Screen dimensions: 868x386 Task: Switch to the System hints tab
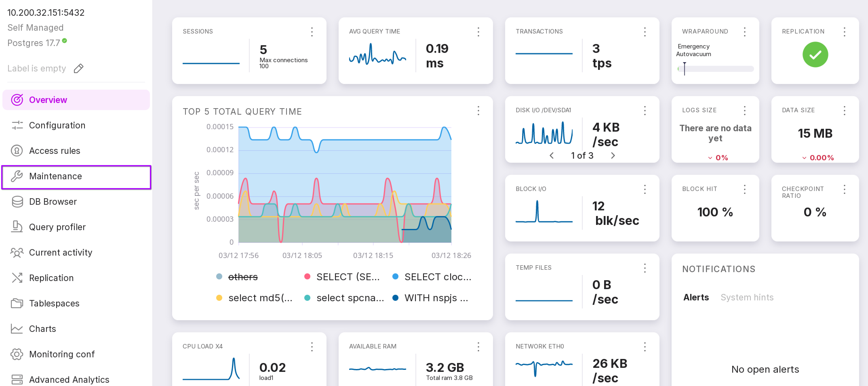pyautogui.click(x=747, y=297)
